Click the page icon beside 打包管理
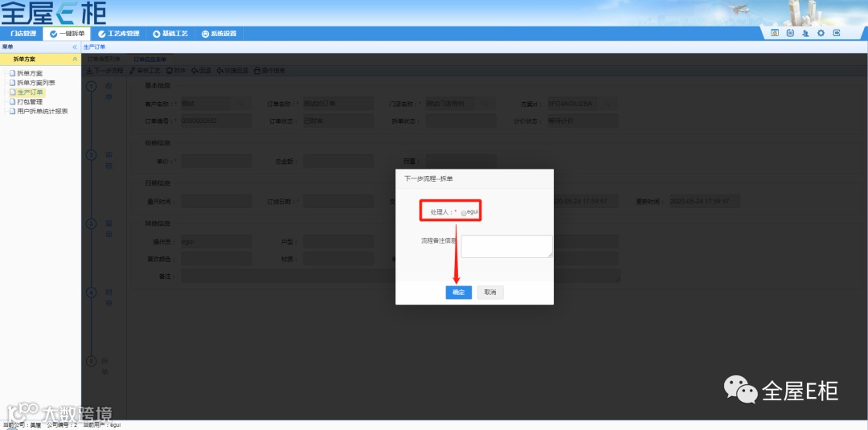Screen dimensions: 868x430 tap(12, 101)
